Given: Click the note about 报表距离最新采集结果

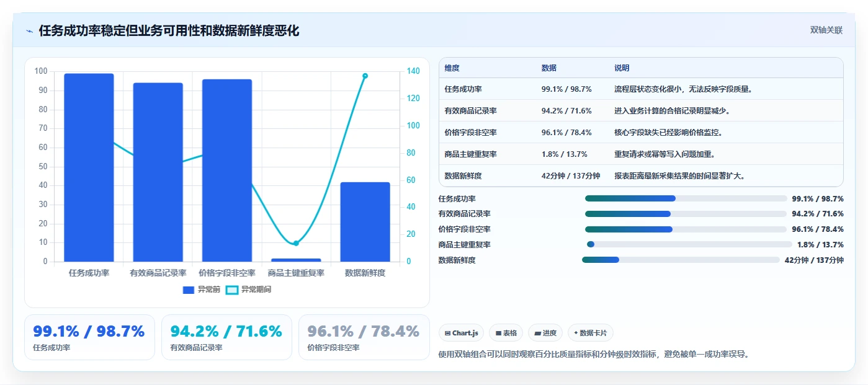Looking at the screenshot, I should coord(680,176).
